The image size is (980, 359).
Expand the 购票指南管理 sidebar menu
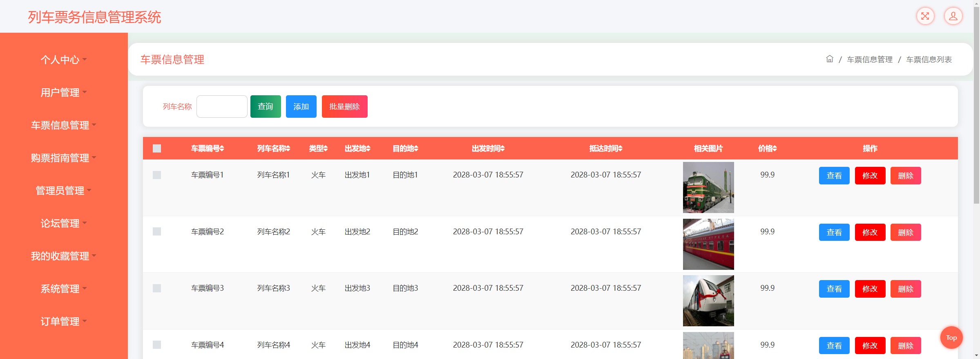point(64,158)
